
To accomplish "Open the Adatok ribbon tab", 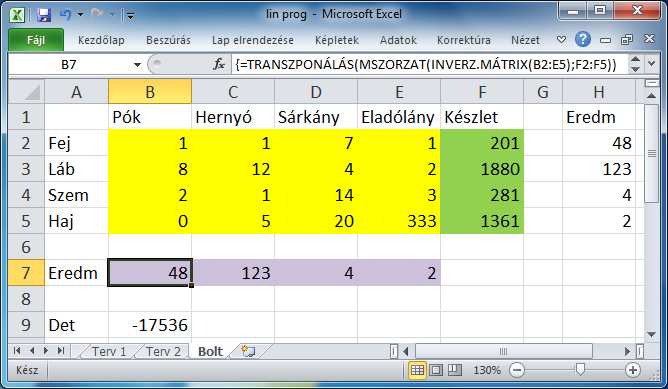I will tap(398, 40).
